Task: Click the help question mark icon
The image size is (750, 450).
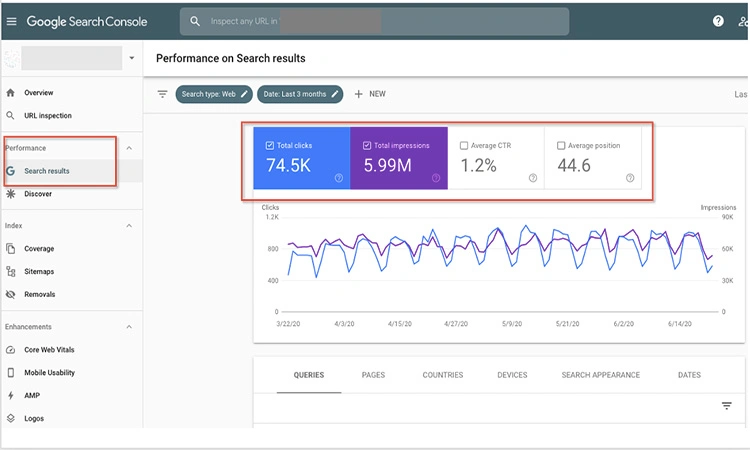Action: (x=718, y=21)
